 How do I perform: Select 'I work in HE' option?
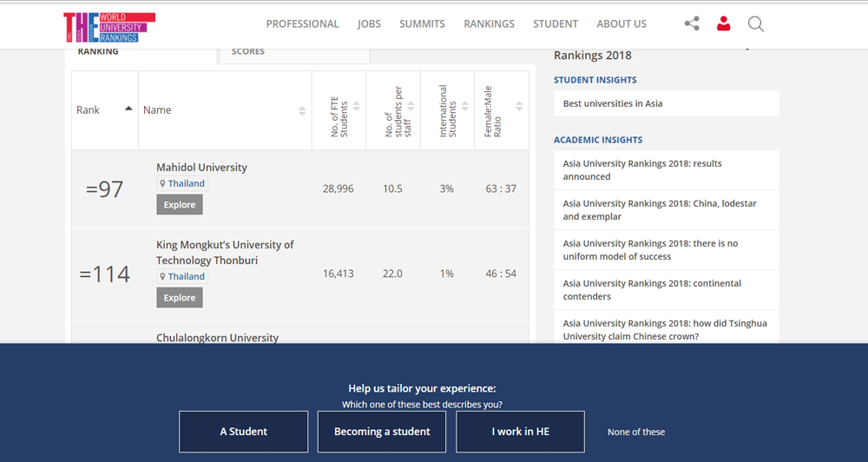[x=520, y=432]
